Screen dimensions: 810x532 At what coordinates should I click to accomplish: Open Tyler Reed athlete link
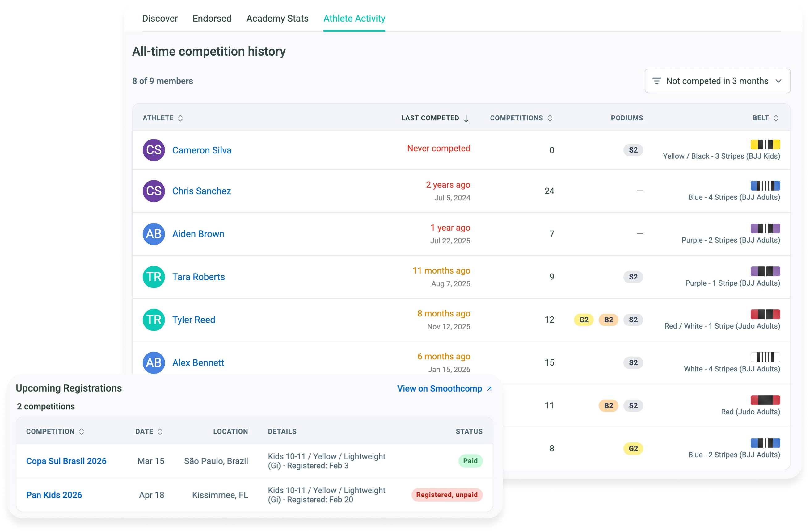pos(193,319)
